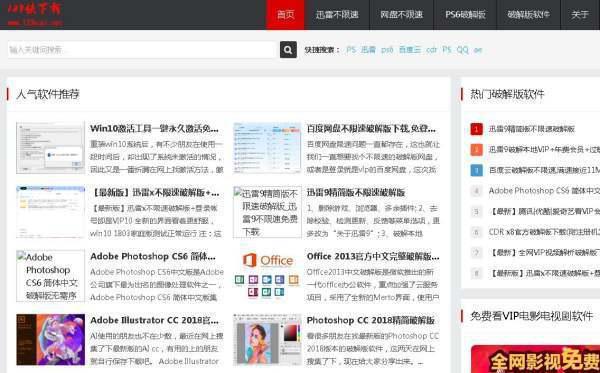Open the Office logo thumbnail
This screenshot has width=600, height=373.
click(x=267, y=276)
